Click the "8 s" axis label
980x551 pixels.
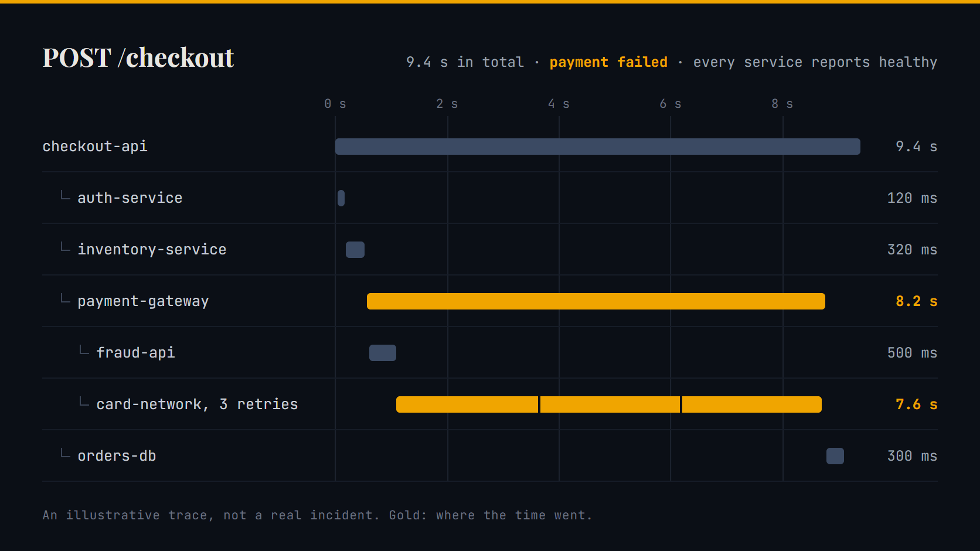pyautogui.click(x=782, y=104)
